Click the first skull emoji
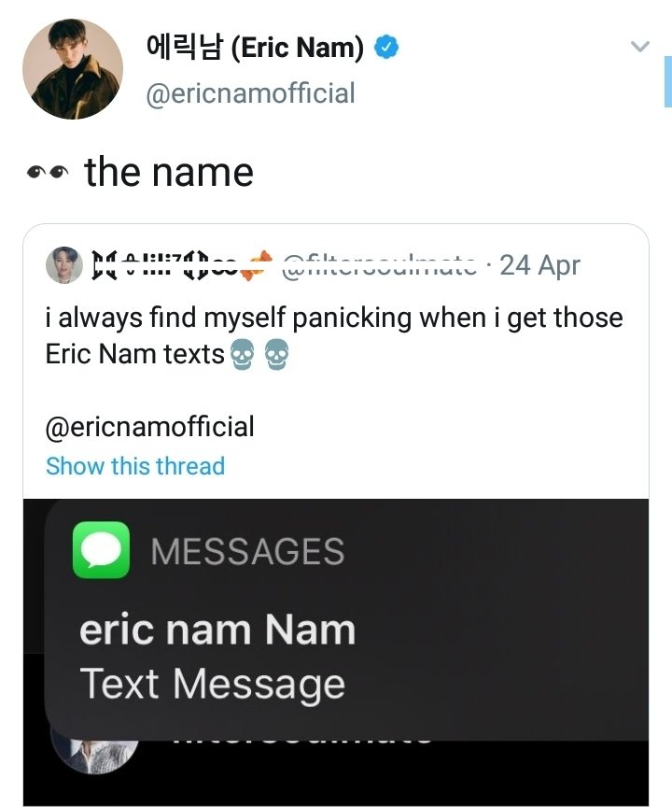The width and height of the screenshot is (672, 807). pos(241,354)
